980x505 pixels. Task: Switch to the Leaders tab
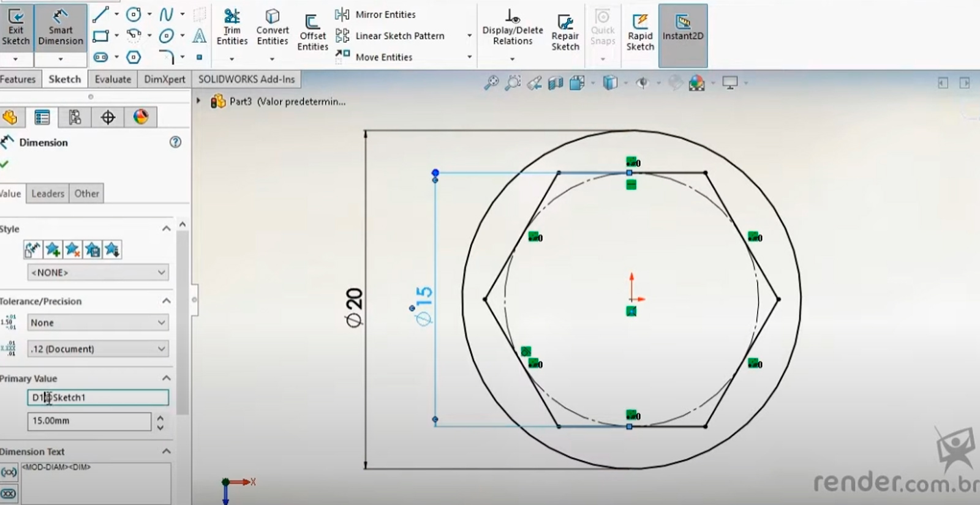coord(48,193)
